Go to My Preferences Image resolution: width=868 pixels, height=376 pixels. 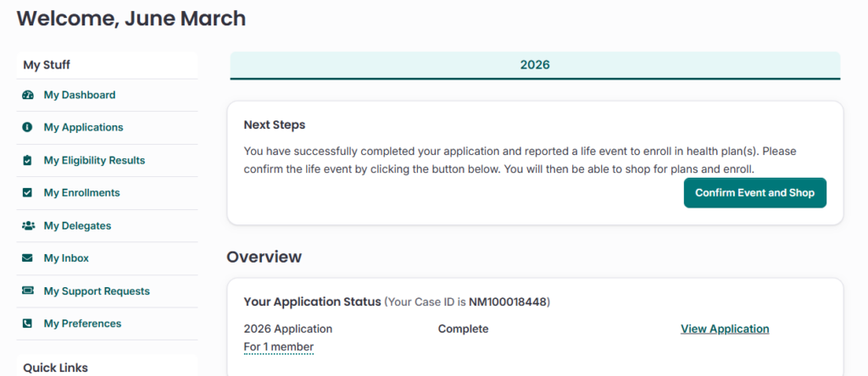[82, 323]
